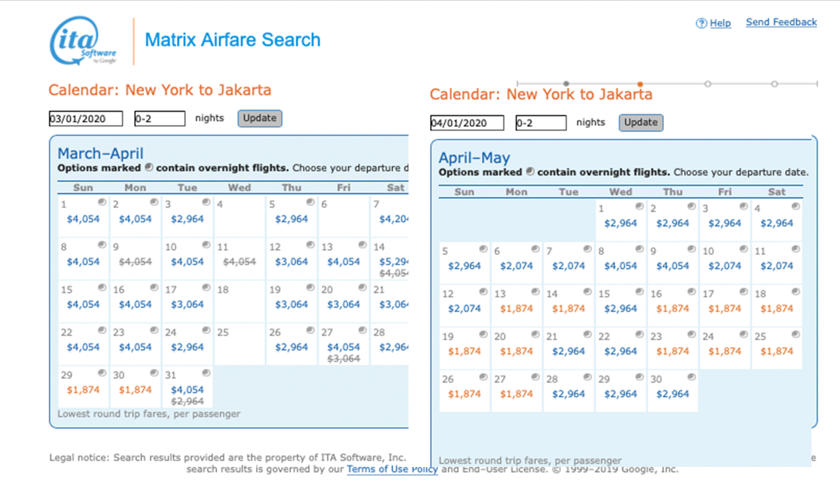Choose March 29 fare of $1,874

coord(83,390)
